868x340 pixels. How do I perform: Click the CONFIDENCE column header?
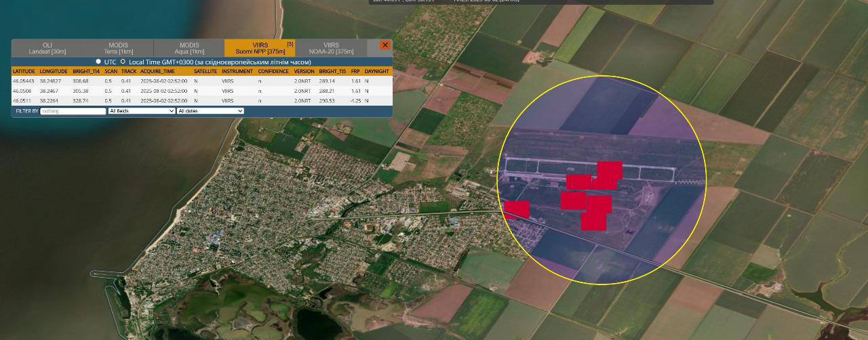(273, 71)
